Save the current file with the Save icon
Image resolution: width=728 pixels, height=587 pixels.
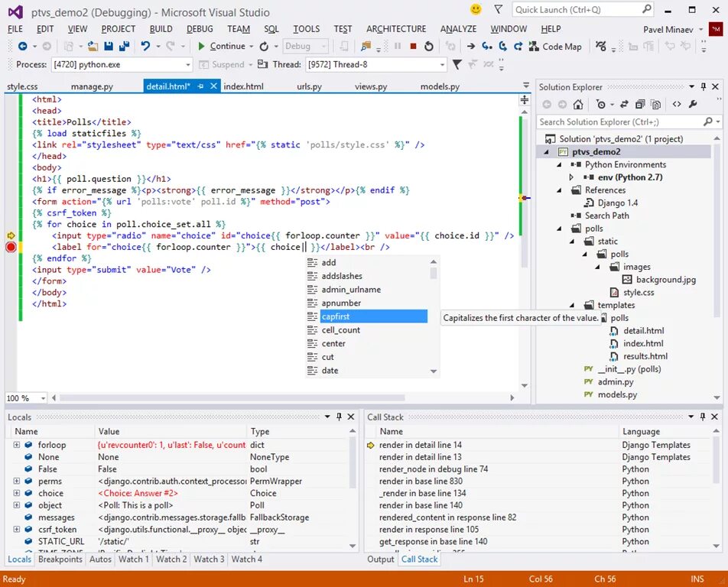click(109, 46)
